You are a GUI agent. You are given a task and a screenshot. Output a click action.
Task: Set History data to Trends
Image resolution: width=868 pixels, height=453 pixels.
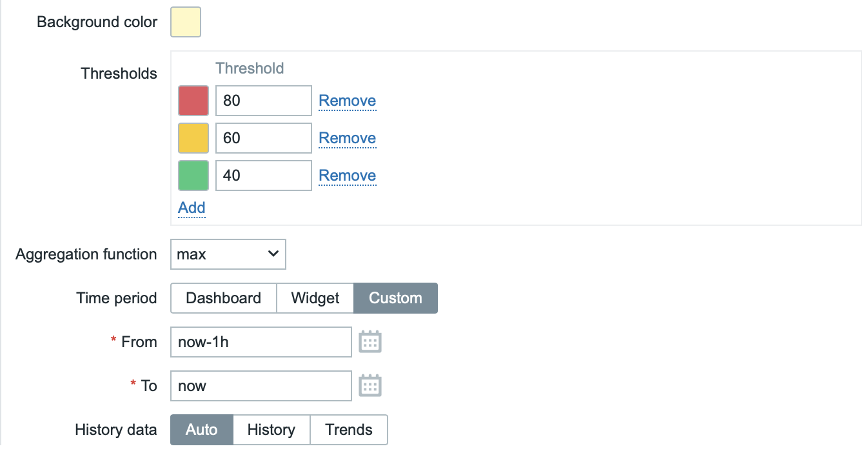[x=349, y=430]
